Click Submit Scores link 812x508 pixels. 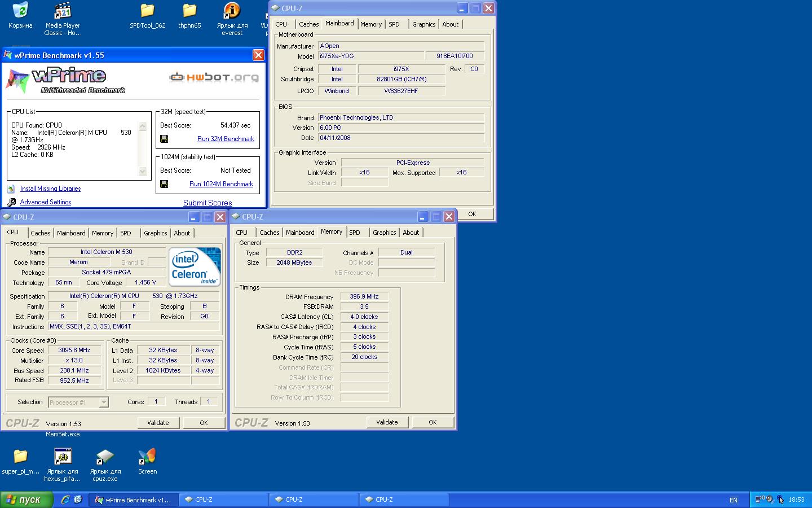coord(208,203)
